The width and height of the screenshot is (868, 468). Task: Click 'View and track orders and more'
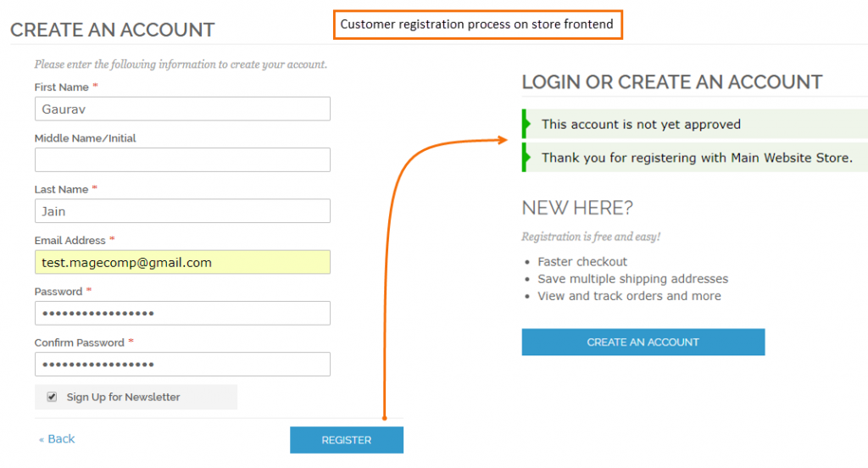click(629, 296)
